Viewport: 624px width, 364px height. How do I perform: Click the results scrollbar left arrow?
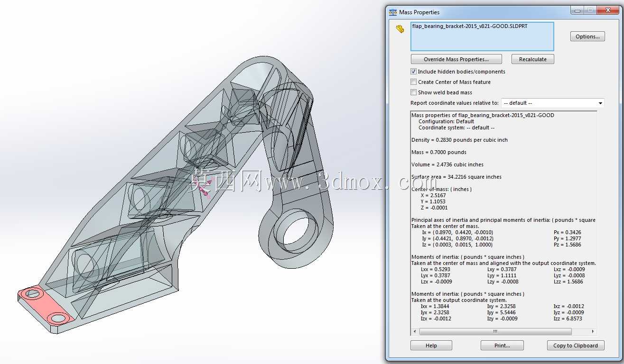point(414,332)
